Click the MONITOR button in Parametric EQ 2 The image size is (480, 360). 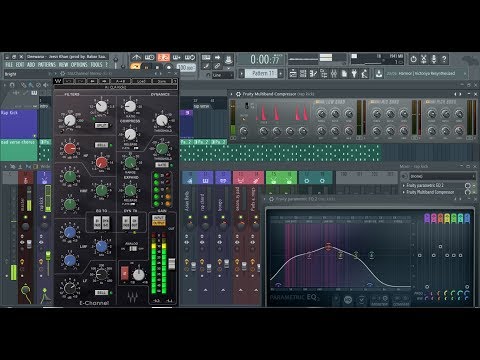click(379, 300)
